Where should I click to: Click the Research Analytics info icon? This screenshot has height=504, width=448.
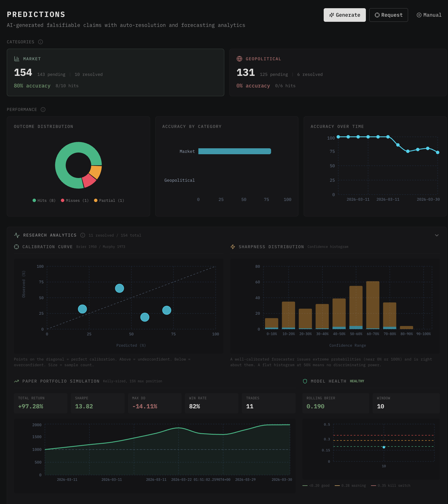(x=83, y=235)
